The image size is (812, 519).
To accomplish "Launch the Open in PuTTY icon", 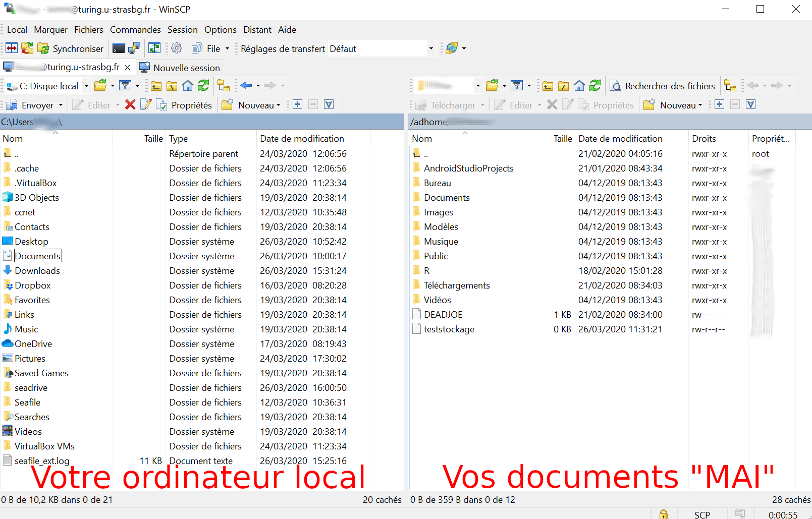I will [134, 48].
